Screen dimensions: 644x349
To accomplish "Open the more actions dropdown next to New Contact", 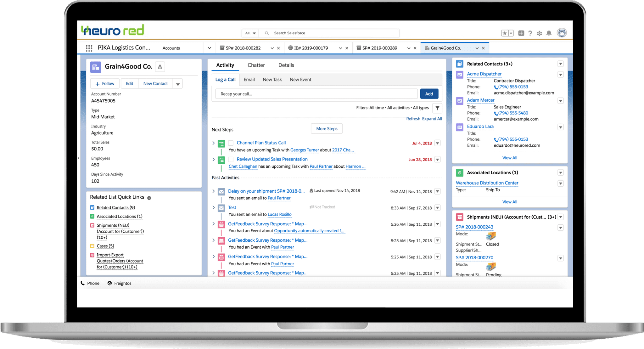I will pos(178,84).
